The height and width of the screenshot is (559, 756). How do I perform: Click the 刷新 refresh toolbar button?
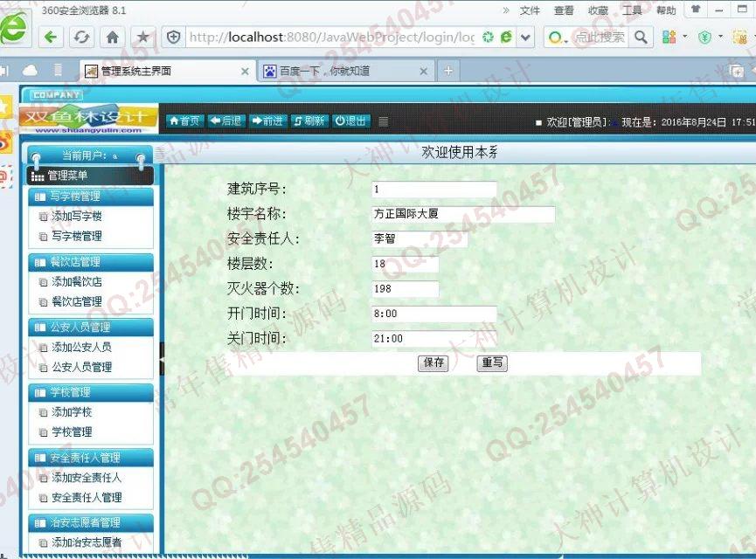click(x=309, y=121)
